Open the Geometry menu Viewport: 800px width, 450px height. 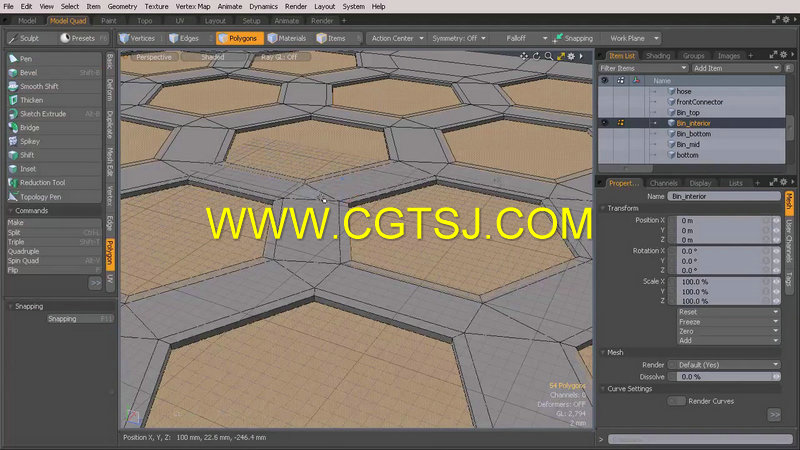pyautogui.click(x=122, y=7)
